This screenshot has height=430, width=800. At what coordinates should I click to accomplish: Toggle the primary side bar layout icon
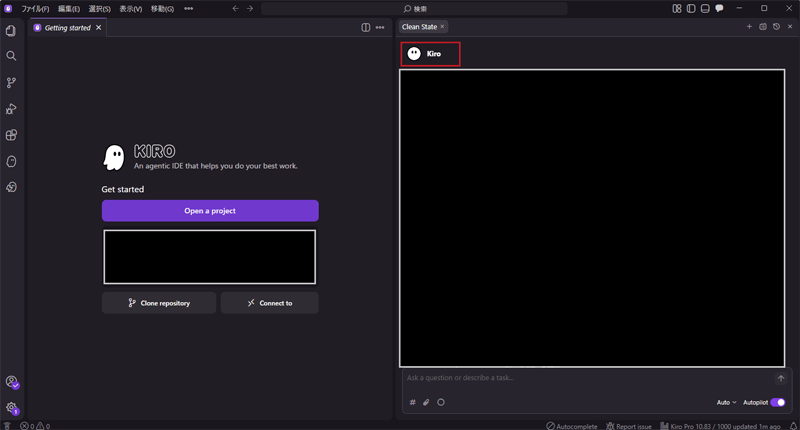691,8
